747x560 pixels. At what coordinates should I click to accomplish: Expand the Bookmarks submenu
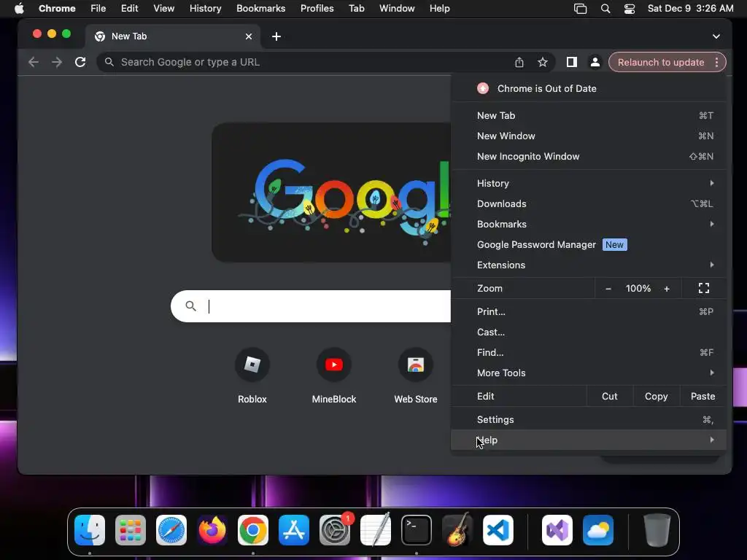coord(589,225)
